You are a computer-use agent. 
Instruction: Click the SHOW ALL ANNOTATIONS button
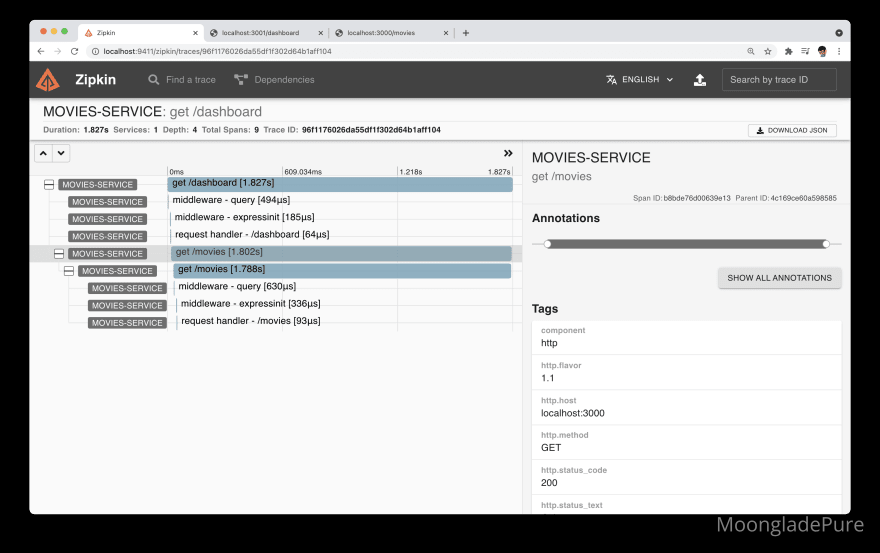(x=779, y=278)
